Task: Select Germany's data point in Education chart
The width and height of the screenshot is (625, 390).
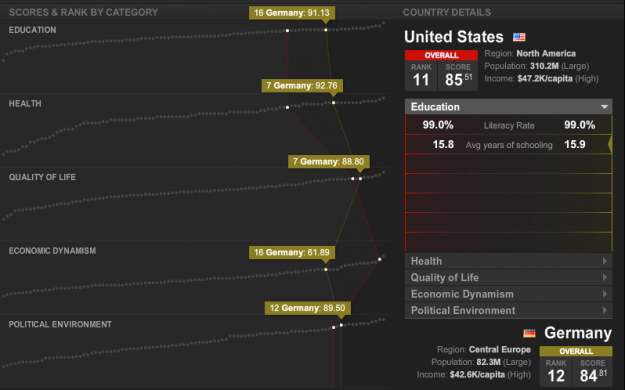Action: click(326, 30)
